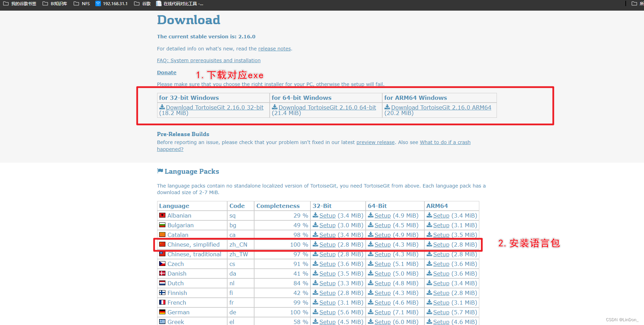
Task: Open the 谷歌 bookmark folder
Action: pos(142,4)
